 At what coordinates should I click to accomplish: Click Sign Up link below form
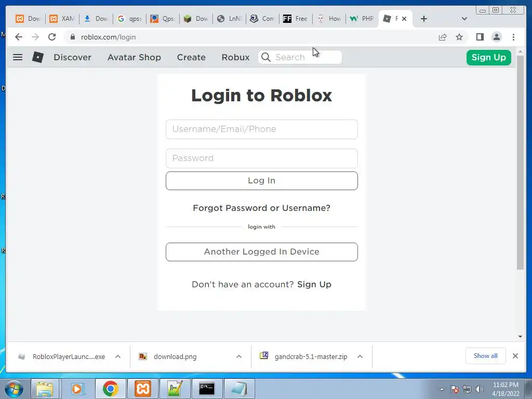[314, 284]
